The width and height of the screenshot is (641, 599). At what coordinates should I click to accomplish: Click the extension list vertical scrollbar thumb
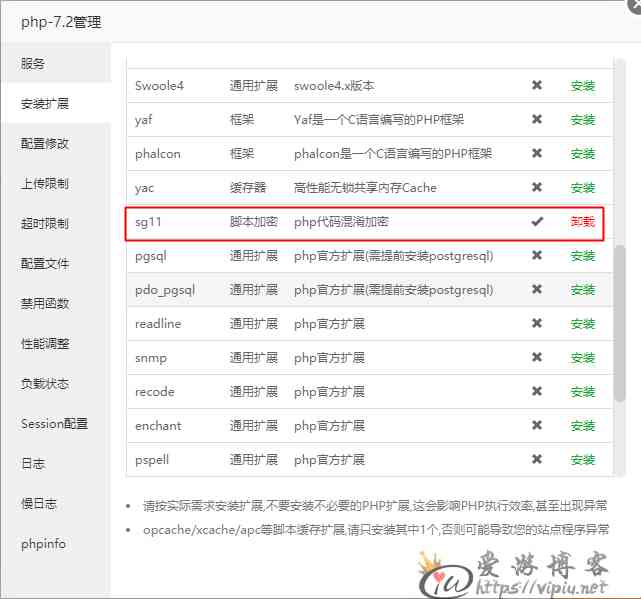(620, 323)
